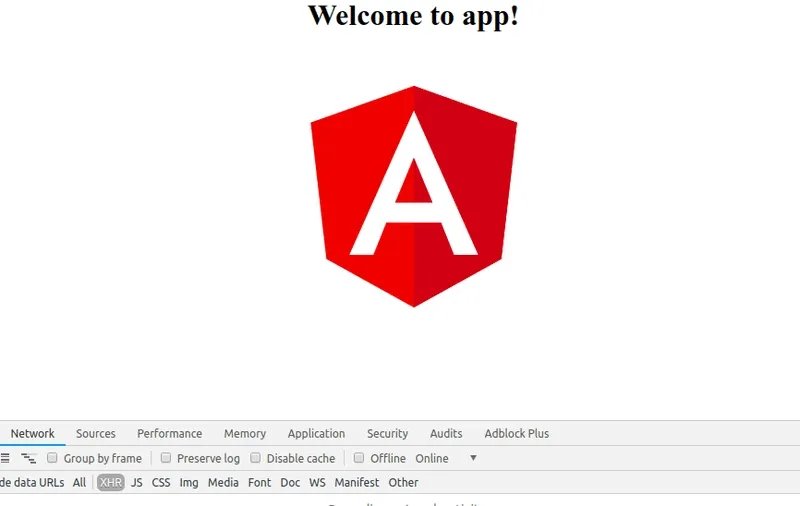Select the Network tab

tap(32, 433)
